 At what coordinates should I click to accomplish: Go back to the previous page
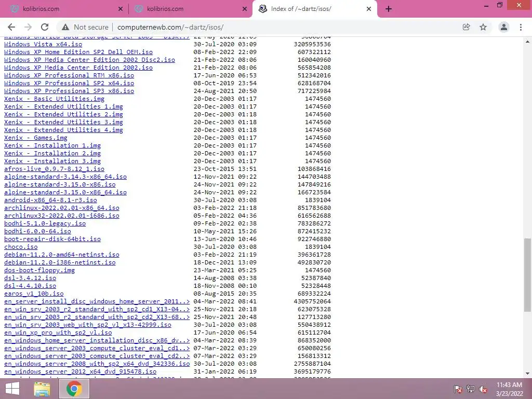(x=11, y=27)
